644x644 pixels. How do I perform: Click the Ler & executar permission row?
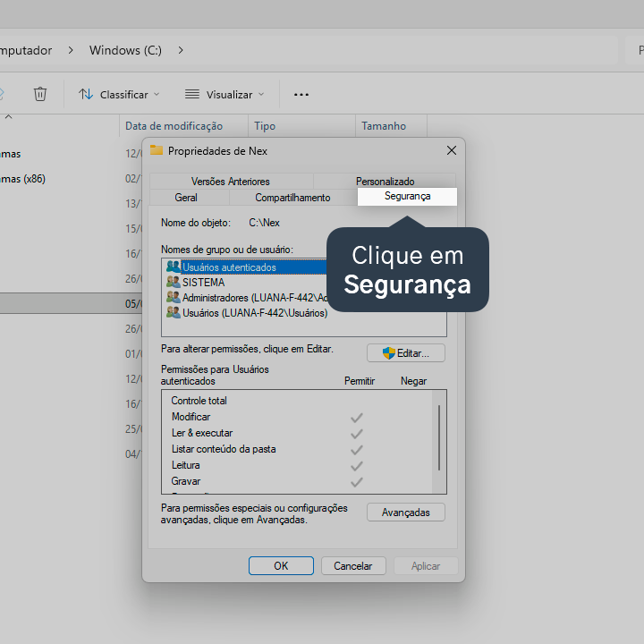point(297,433)
